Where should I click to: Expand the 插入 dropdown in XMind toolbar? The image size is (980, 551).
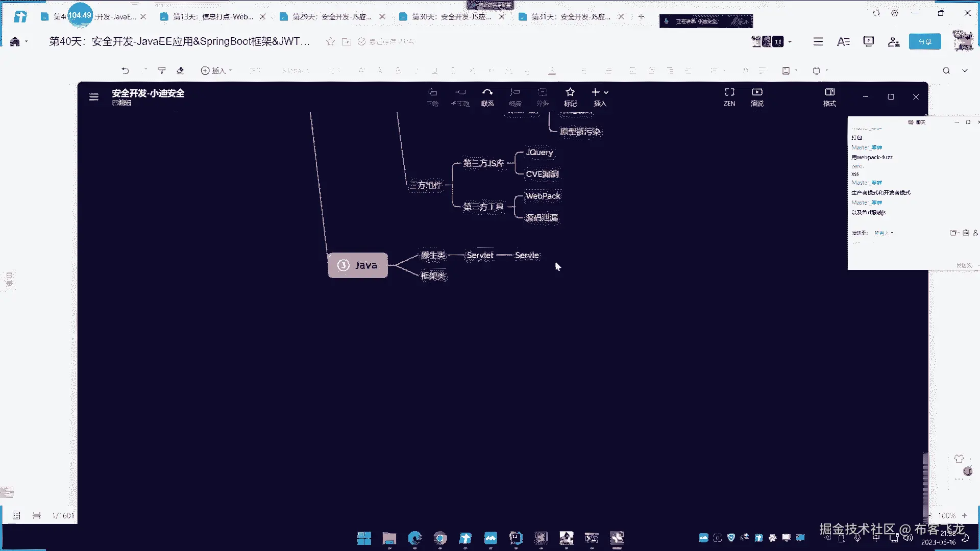point(606,92)
